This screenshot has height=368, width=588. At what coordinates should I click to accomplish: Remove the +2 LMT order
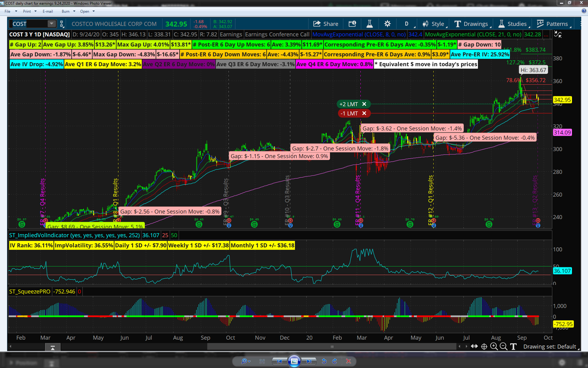point(364,104)
